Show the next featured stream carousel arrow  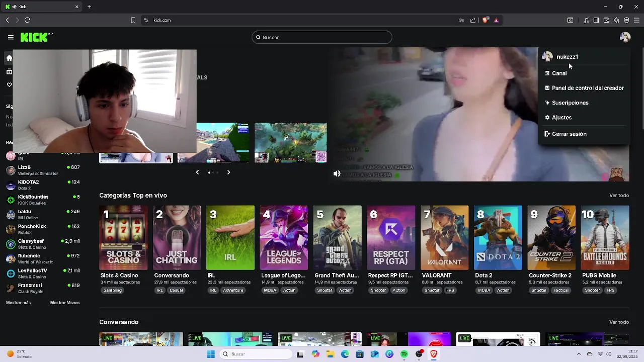[228, 172]
